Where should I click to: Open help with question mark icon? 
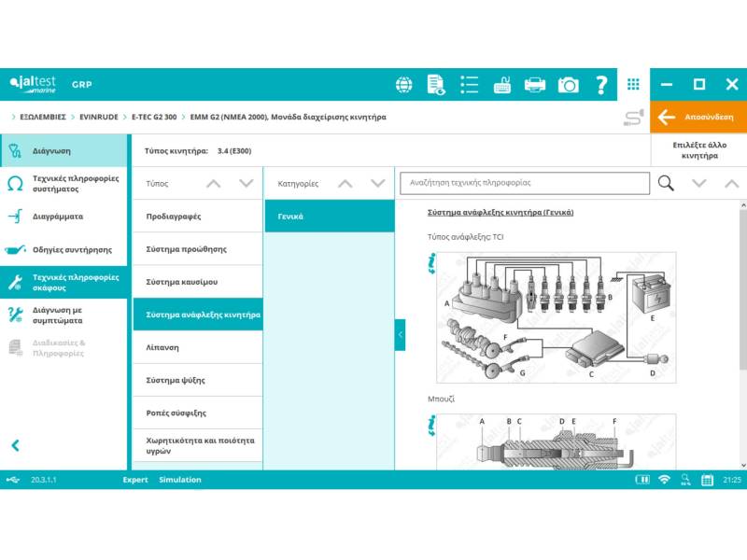pos(601,85)
